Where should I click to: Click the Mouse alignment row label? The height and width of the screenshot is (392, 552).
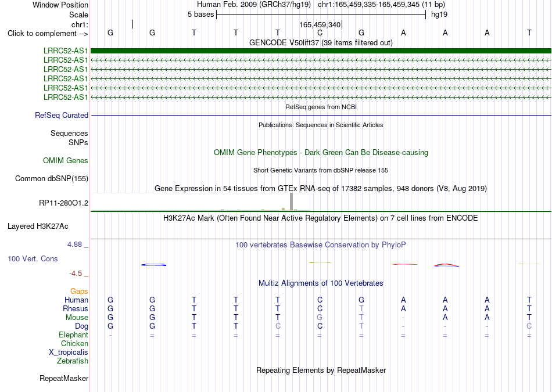click(77, 318)
